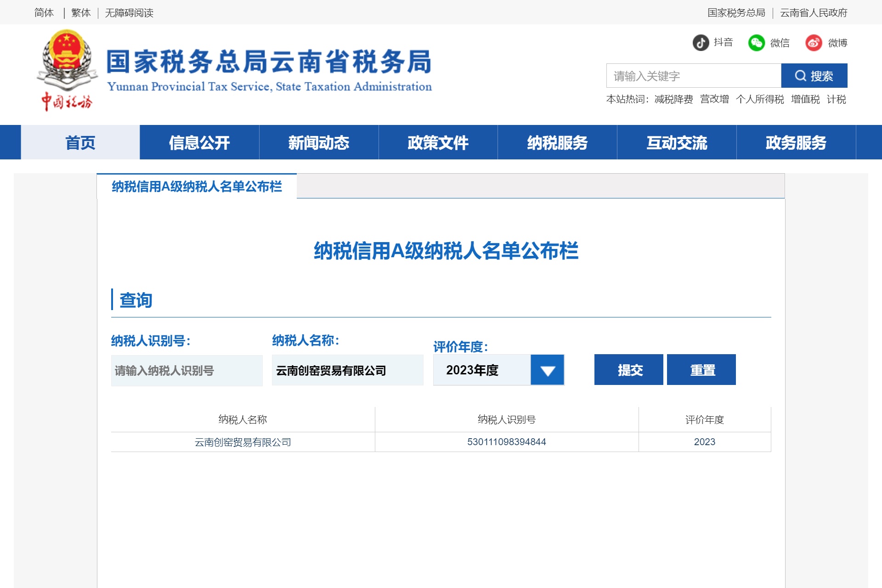This screenshot has height=588, width=882.
Task: Select the 纳税信用A级纳税人名单公布栏 tab
Action: tap(197, 187)
